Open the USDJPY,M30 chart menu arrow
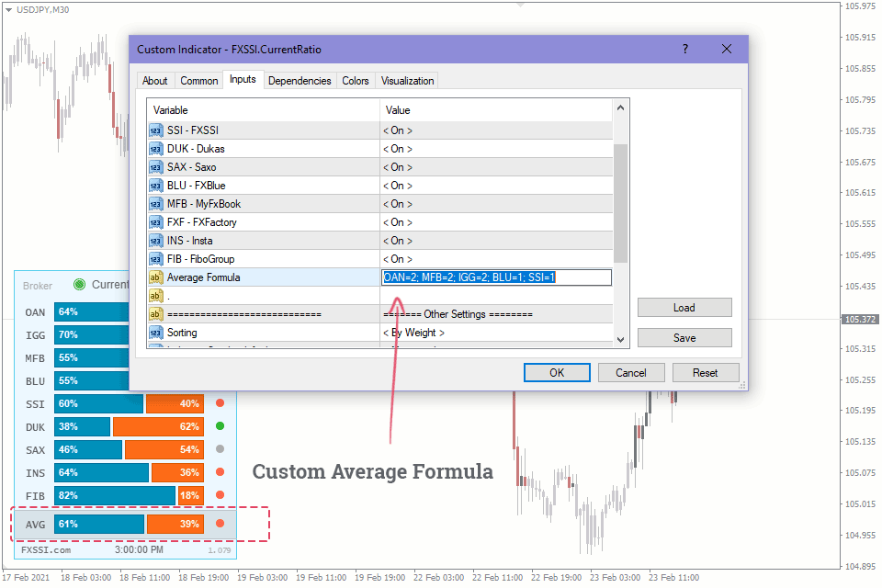882x588 pixels. (x=8, y=10)
